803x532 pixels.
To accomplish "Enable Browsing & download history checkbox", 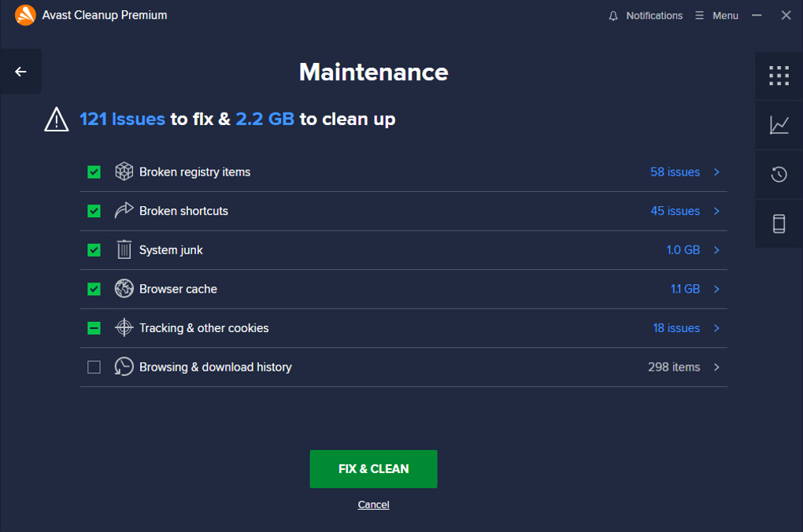I will pos(94,368).
